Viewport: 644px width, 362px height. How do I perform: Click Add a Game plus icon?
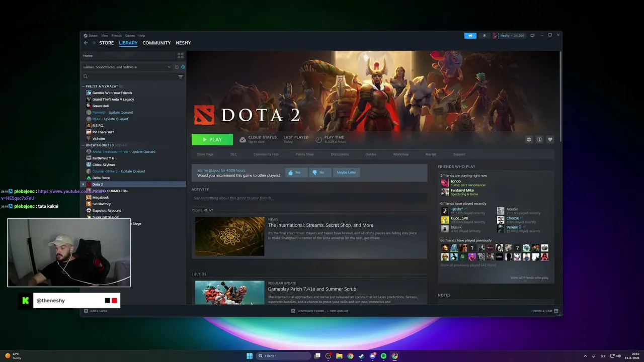pos(86,311)
